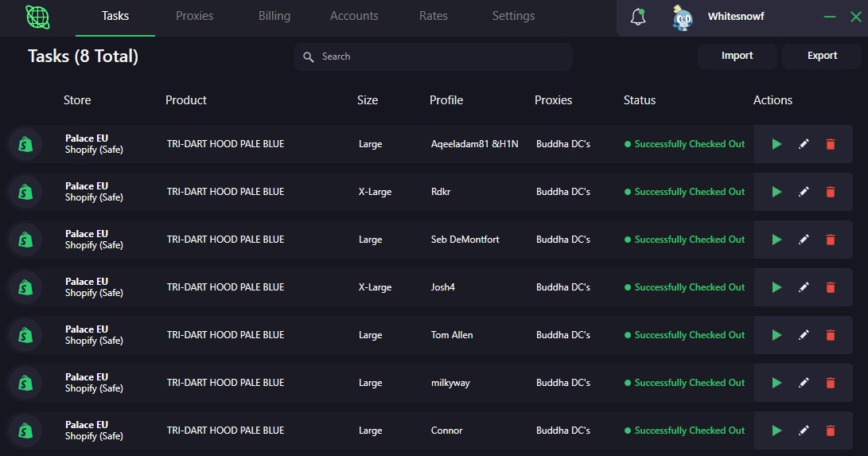Click the Import button
868x456 pixels.
pyautogui.click(x=737, y=56)
